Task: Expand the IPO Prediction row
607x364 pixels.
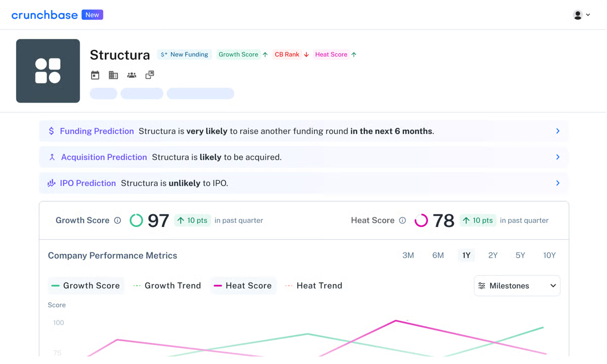Action: tap(557, 183)
